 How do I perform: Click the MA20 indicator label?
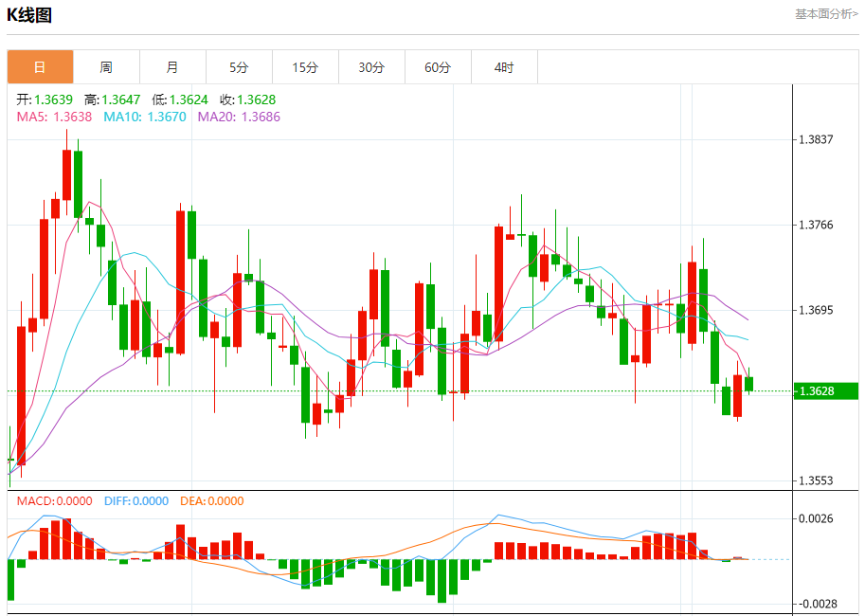coord(239,117)
